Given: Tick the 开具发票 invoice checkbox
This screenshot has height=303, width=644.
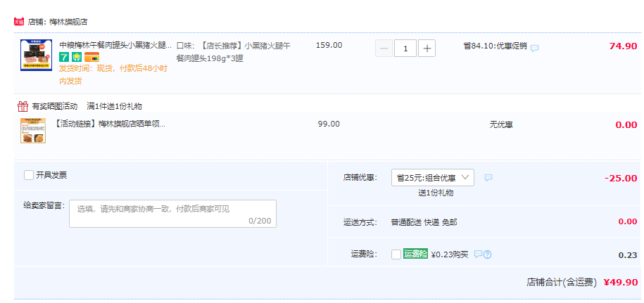Looking at the screenshot, I should tap(29, 176).
